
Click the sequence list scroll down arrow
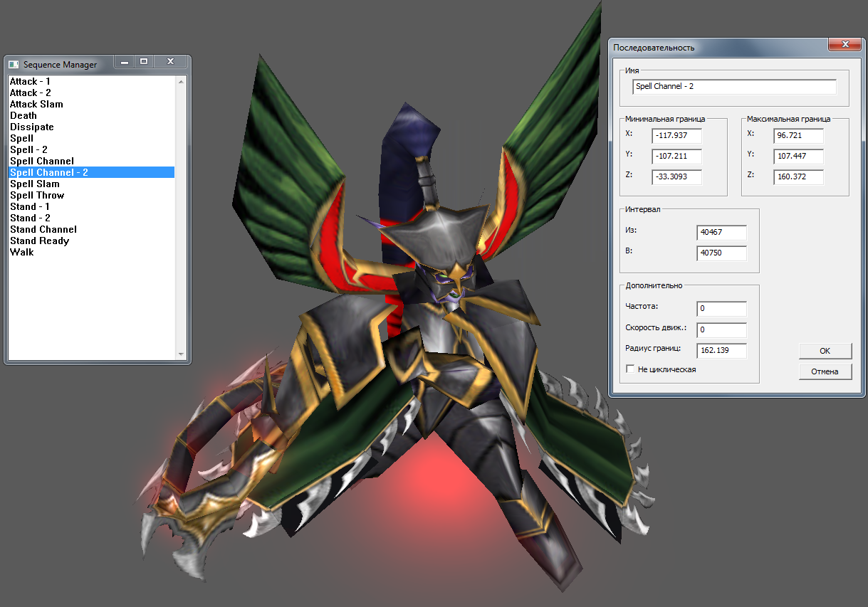(181, 354)
